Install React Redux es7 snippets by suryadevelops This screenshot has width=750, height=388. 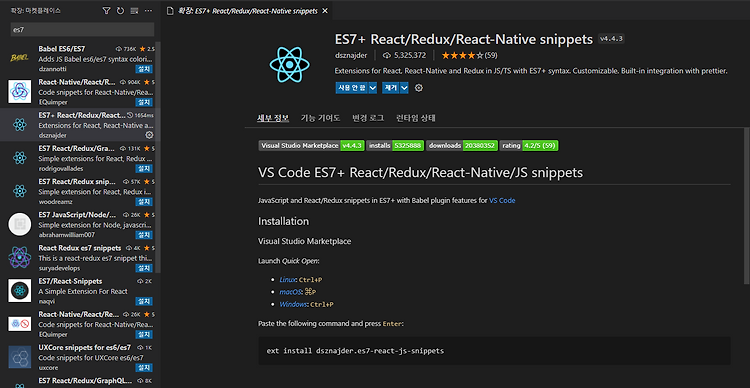coord(144,268)
